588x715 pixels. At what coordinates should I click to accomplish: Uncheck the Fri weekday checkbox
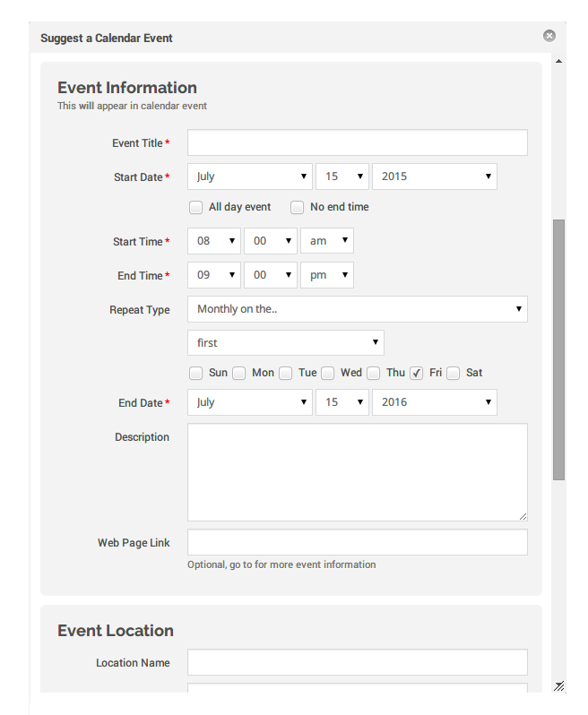417,374
